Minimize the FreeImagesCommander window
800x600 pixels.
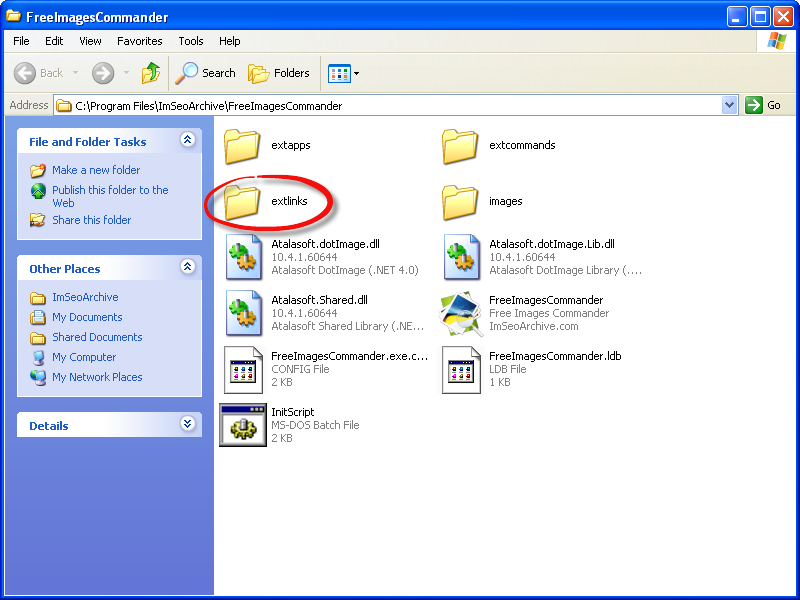736,17
